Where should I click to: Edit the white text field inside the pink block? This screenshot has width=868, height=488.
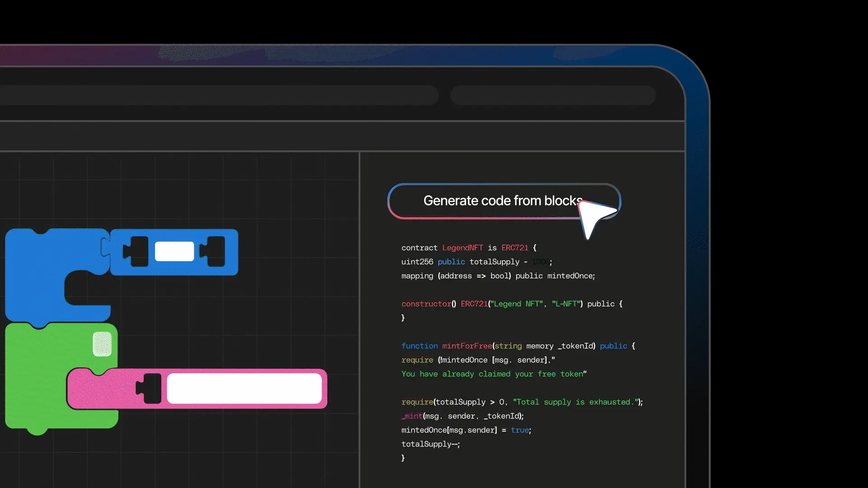[x=244, y=389]
